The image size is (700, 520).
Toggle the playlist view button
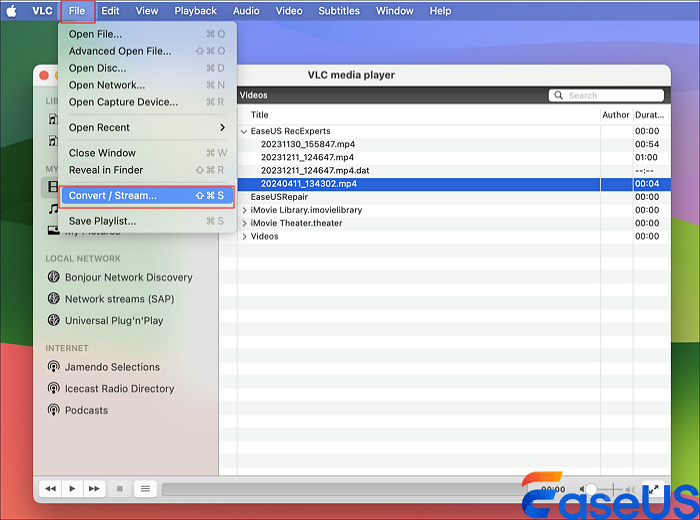[145, 489]
